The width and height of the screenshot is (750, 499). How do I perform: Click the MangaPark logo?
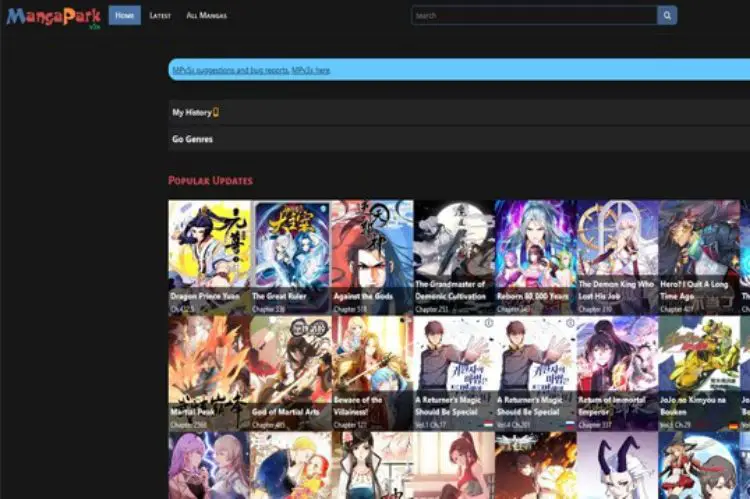click(x=53, y=17)
